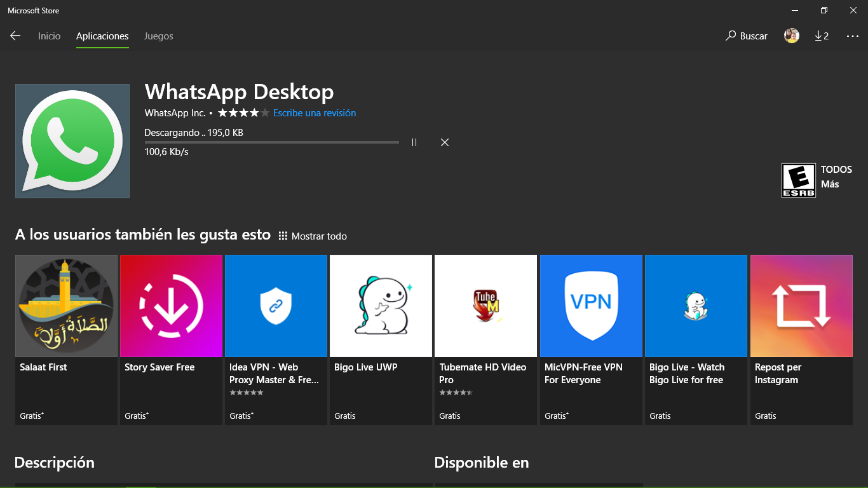Open the three-dot more options menu
Viewport: 868px width, 488px height.
click(853, 36)
